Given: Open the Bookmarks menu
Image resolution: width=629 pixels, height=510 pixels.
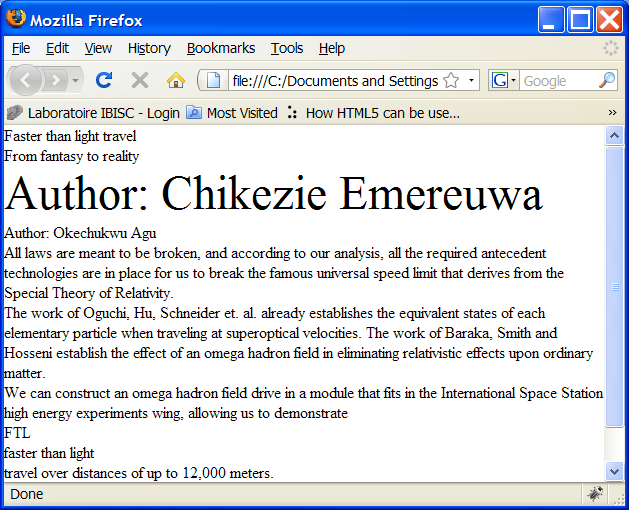Looking at the screenshot, I should point(221,48).
